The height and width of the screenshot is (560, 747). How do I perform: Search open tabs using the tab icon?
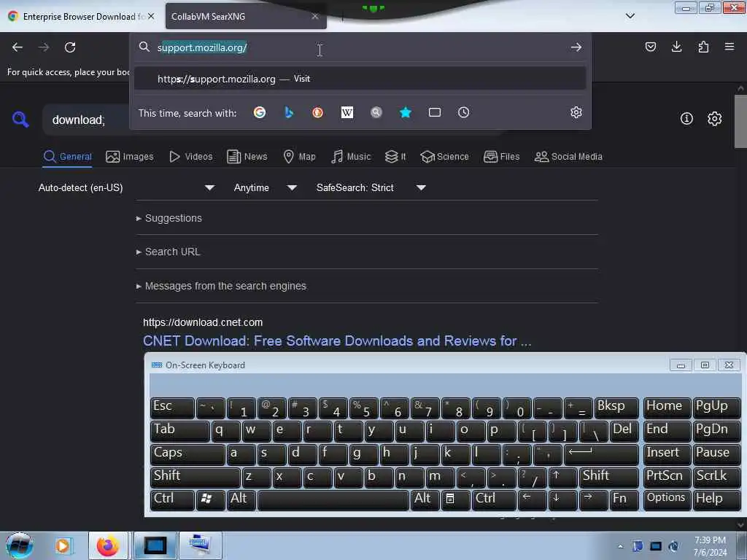pyautogui.click(x=435, y=112)
